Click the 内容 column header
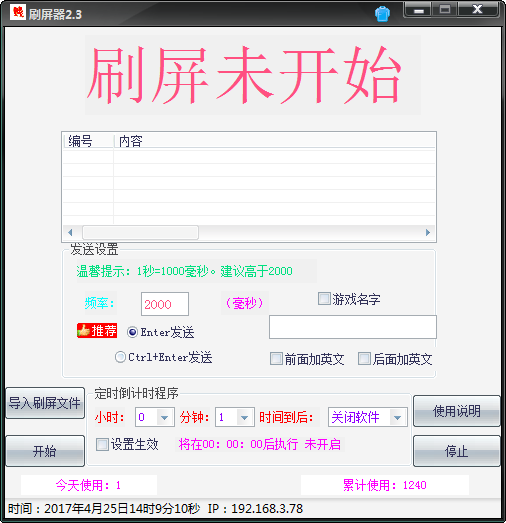Viewport: 506px width, 523px height. [274, 141]
